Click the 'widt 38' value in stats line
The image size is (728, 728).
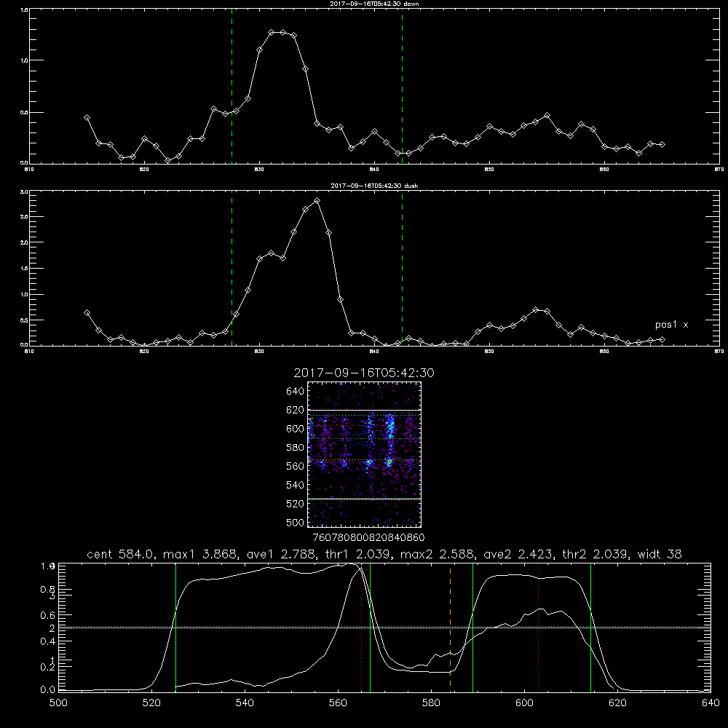(x=660, y=554)
